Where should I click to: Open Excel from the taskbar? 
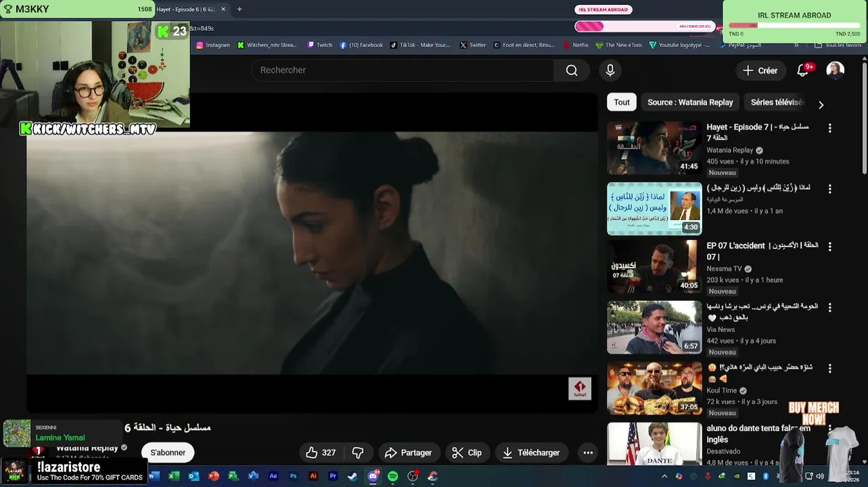pyautogui.click(x=174, y=476)
